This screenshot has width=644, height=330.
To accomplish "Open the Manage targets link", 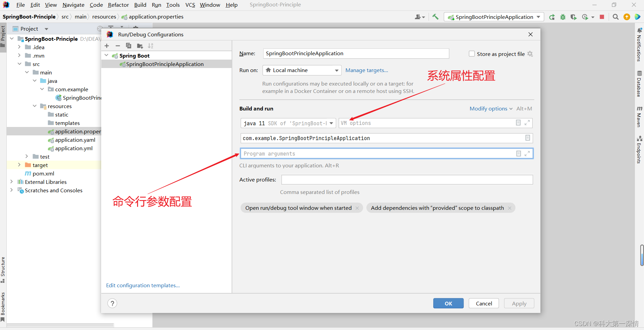I will point(367,70).
